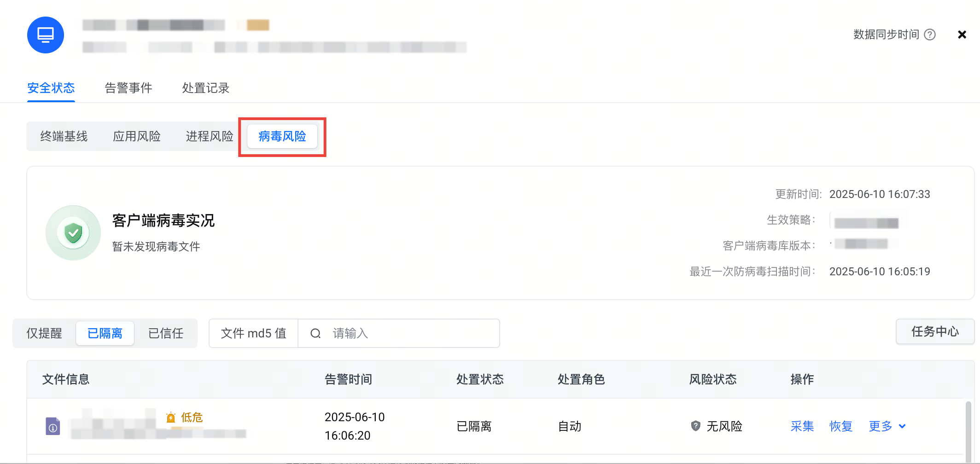Switch to the 已信任 filter
The height and width of the screenshot is (464, 980).
[x=166, y=333]
